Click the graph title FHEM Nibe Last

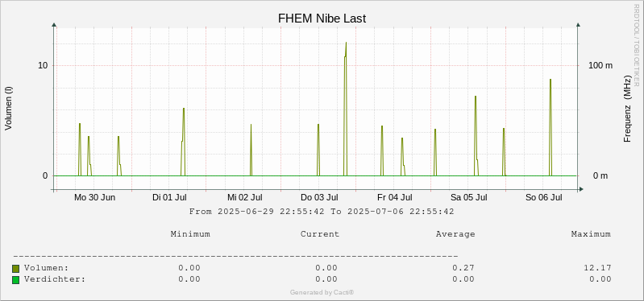click(322, 19)
